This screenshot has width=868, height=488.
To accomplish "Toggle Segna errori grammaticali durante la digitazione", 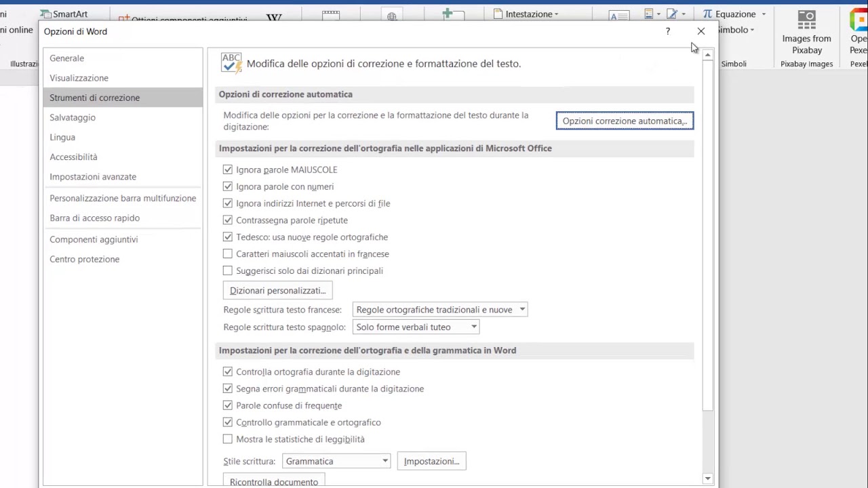I will click(x=228, y=388).
